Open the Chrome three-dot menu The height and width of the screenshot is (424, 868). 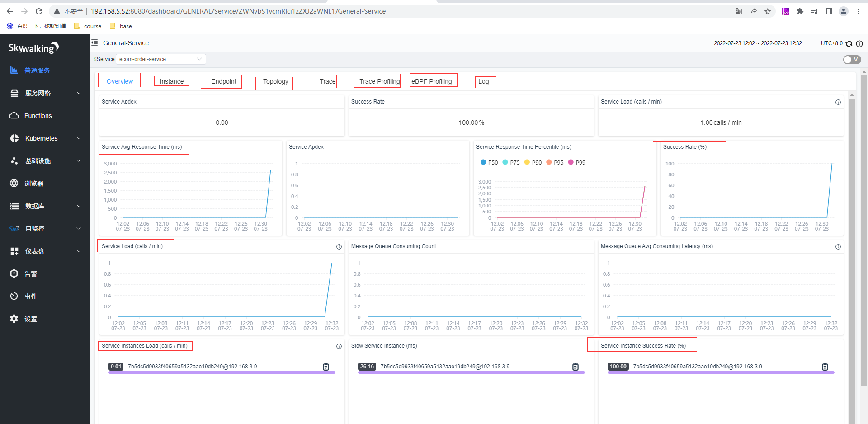point(858,11)
